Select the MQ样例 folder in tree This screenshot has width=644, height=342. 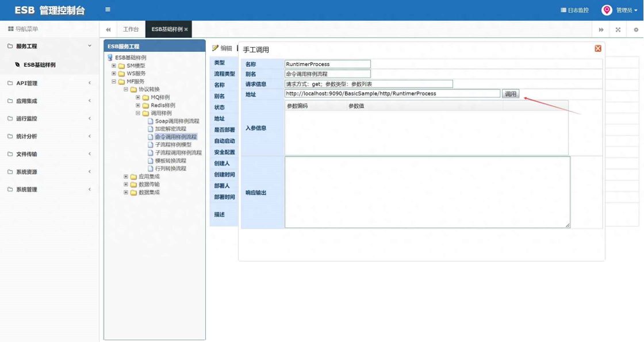click(x=160, y=97)
